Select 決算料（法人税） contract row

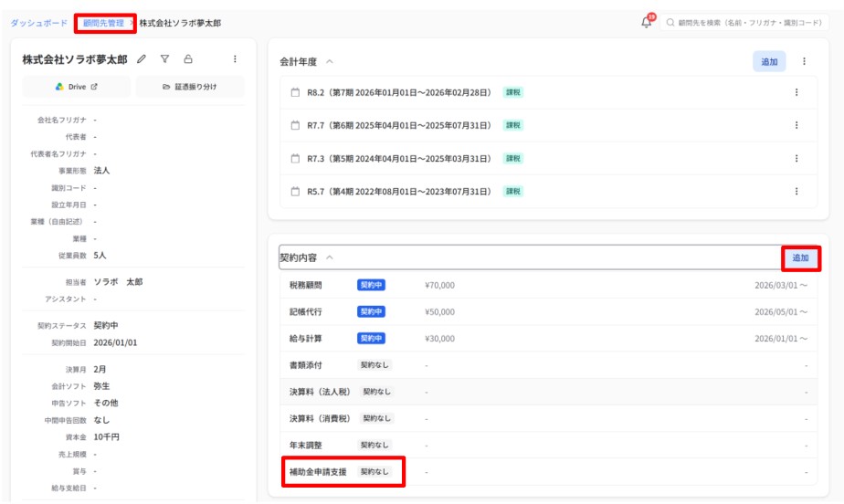click(x=548, y=392)
